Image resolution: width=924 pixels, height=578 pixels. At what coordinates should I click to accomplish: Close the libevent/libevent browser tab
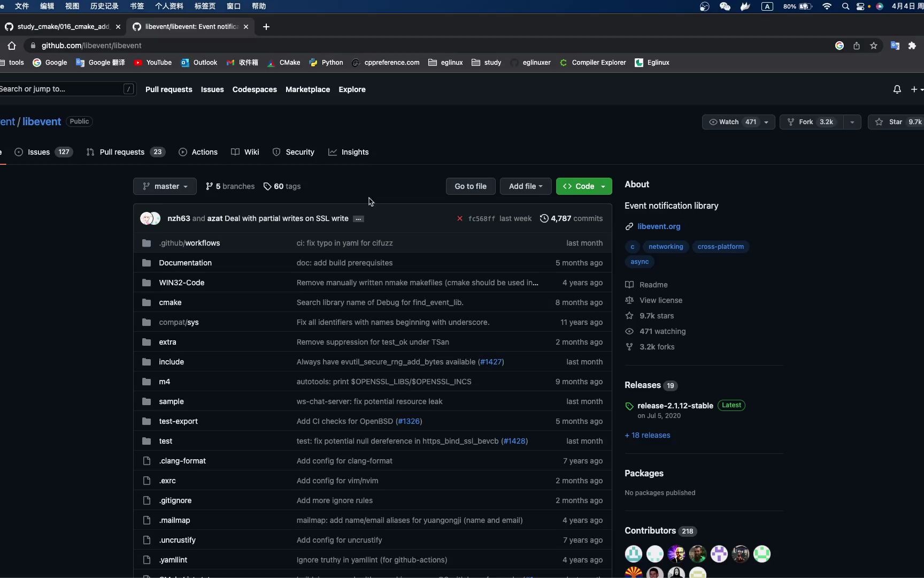tap(246, 26)
